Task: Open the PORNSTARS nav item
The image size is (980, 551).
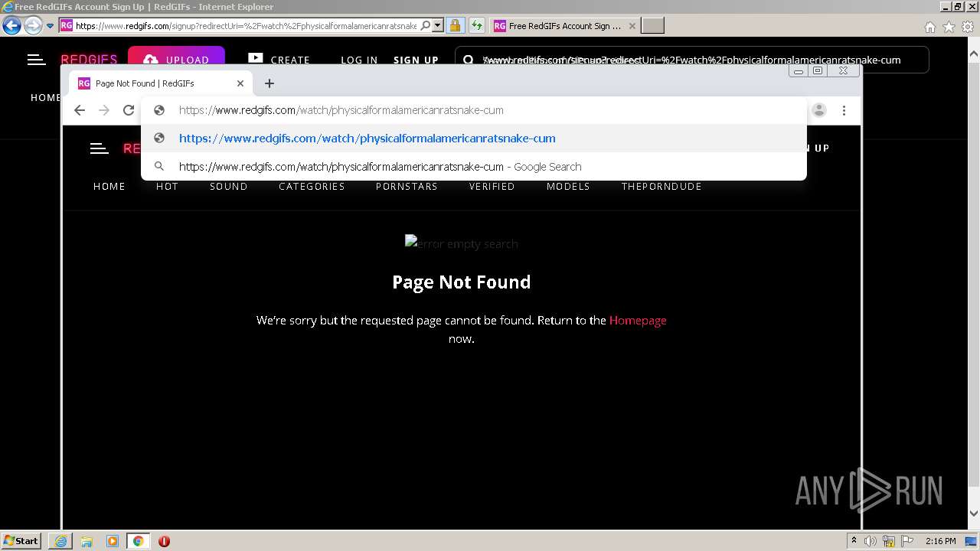Action: pos(407,186)
